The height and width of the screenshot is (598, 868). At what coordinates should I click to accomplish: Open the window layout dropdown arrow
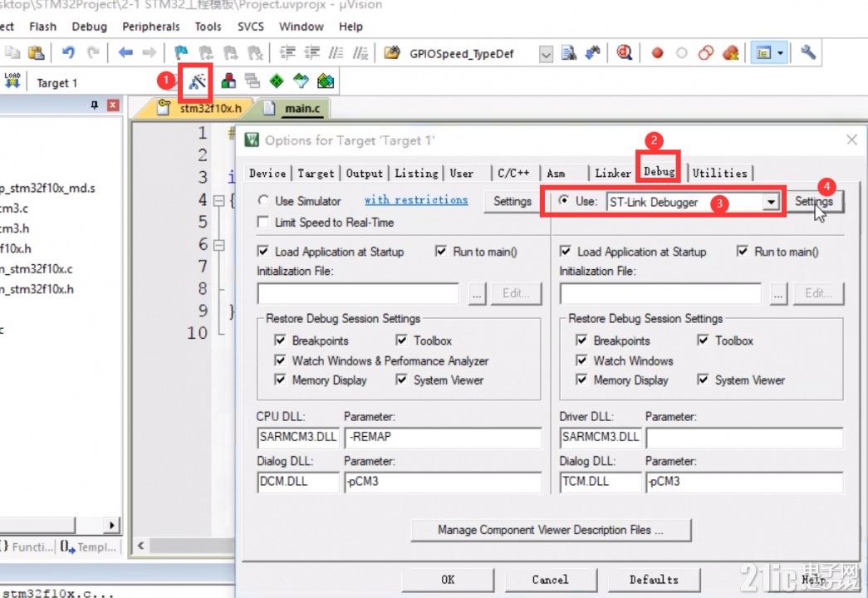[x=781, y=53]
